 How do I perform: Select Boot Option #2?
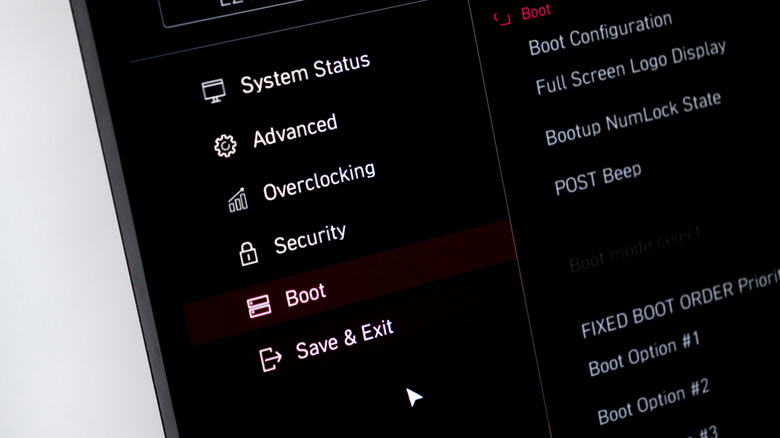(653, 402)
